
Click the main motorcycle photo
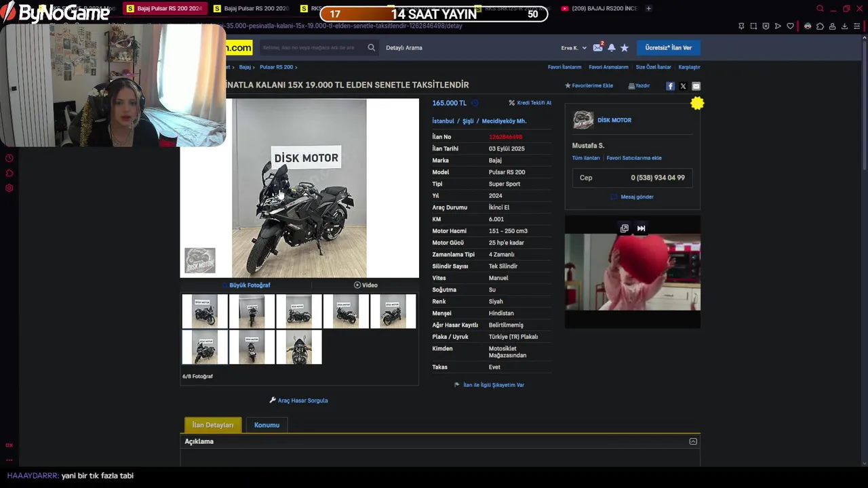tap(299, 188)
